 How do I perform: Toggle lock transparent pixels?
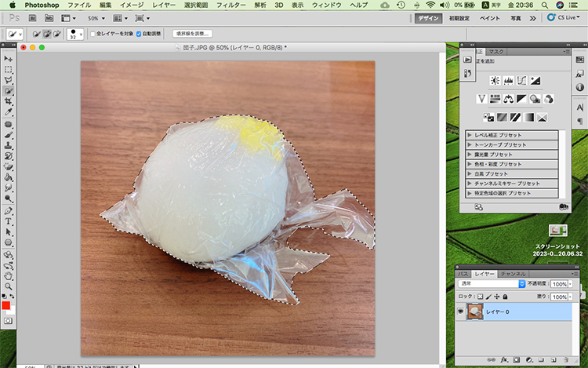click(x=480, y=297)
